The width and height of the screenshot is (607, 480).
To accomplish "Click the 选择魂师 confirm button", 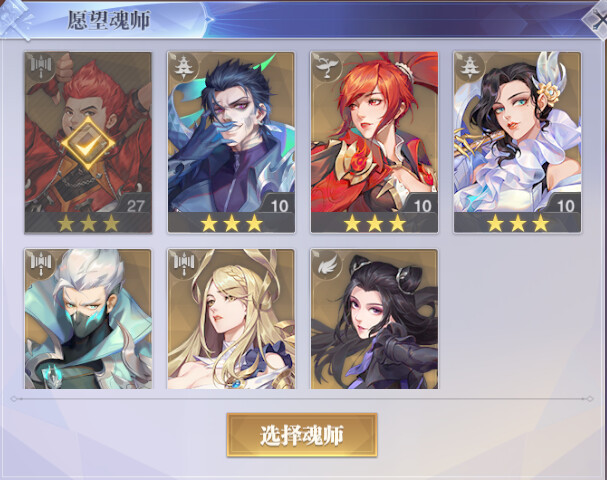I will tap(302, 435).
